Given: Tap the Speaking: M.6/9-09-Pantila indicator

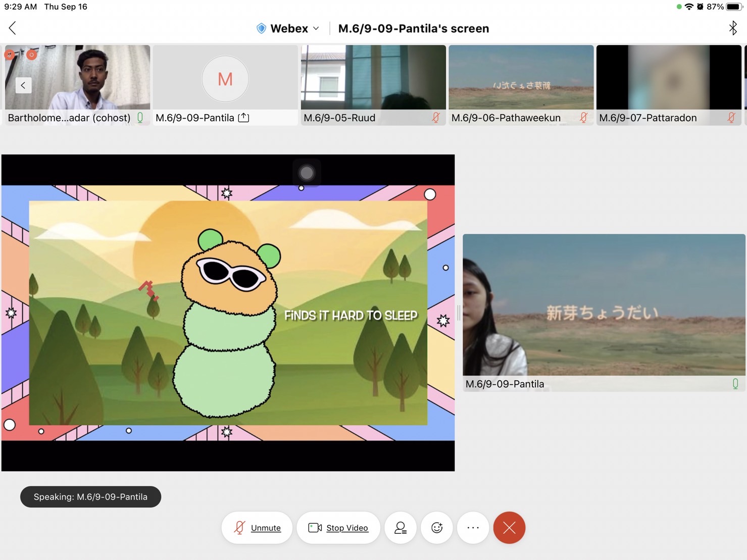Looking at the screenshot, I should tap(90, 497).
